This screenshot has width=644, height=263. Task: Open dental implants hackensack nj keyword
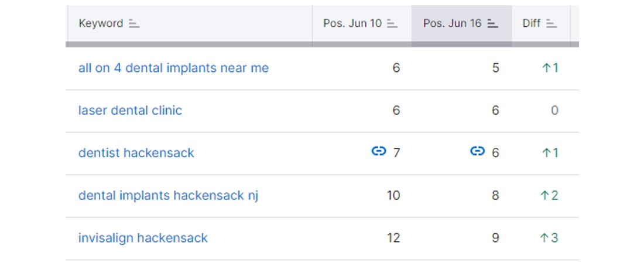point(168,195)
